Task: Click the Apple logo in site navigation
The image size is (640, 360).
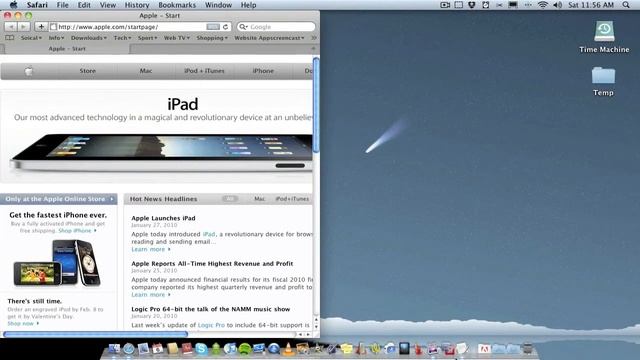Action: [x=29, y=71]
